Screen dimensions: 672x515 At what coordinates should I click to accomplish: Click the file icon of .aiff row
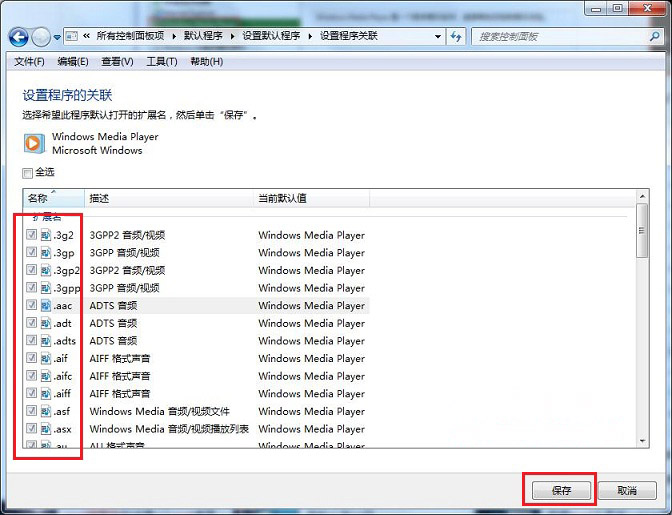pyautogui.click(x=45, y=393)
